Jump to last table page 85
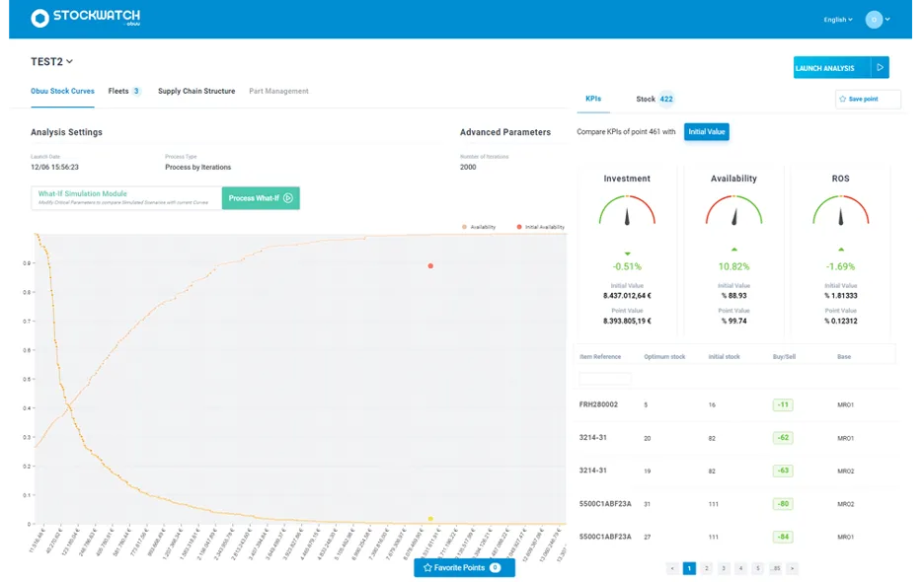 776,568
